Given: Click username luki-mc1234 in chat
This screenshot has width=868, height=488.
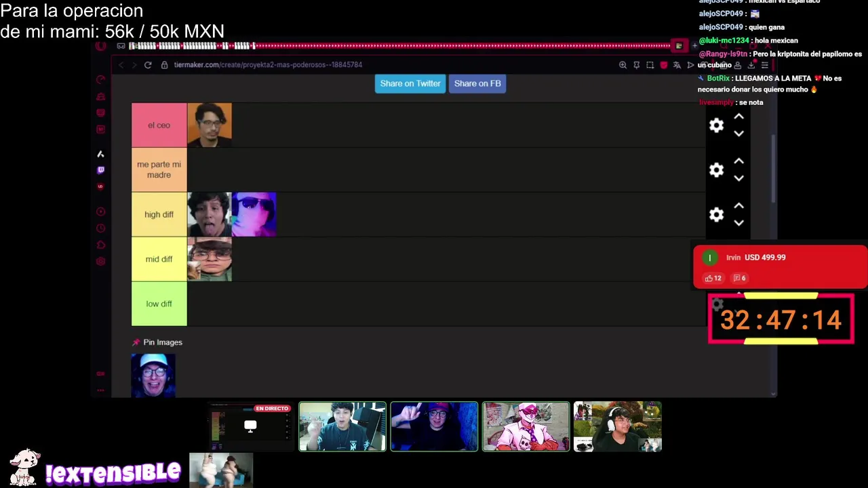Looking at the screenshot, I should pos(724,41).
